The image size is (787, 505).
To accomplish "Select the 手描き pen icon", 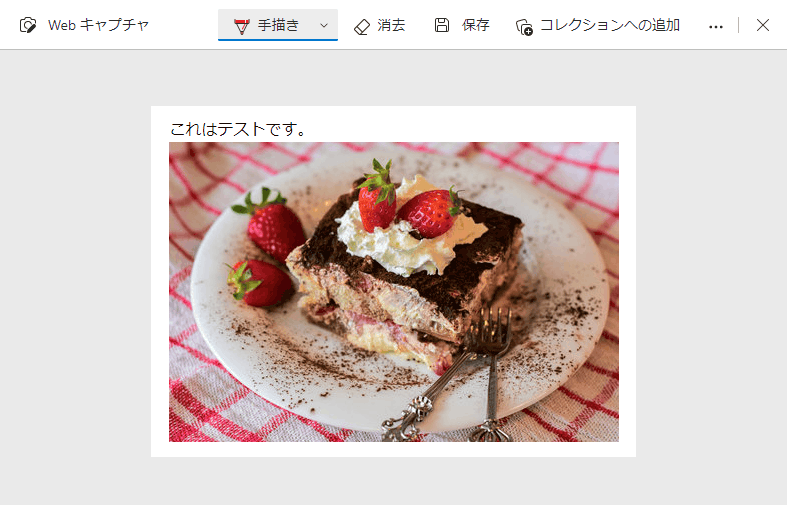I will click(x=242, y=26).
